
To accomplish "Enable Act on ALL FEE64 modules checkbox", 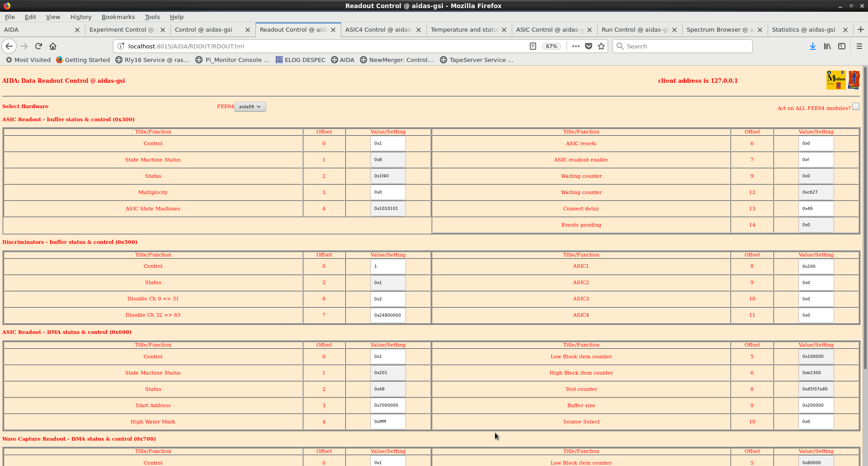I will click(855, 107).
